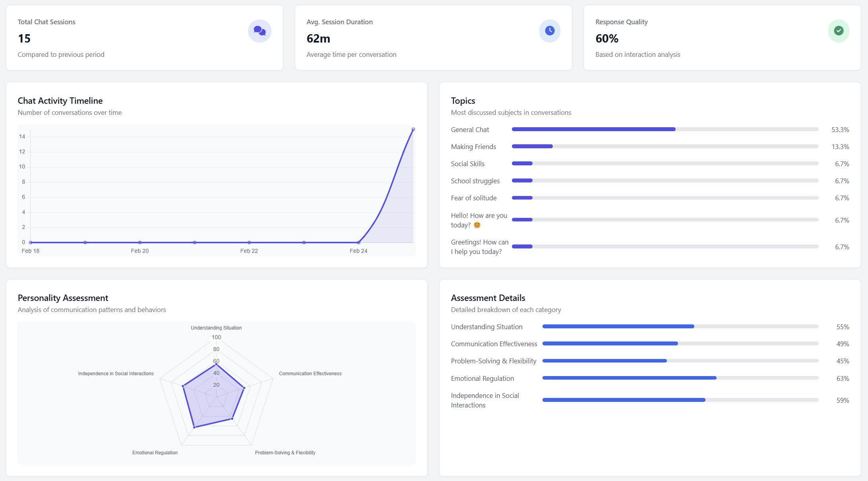Viewport: 868px width, 481px height.
Task: Select the General Chat topic bar
Action: [594, 129]
